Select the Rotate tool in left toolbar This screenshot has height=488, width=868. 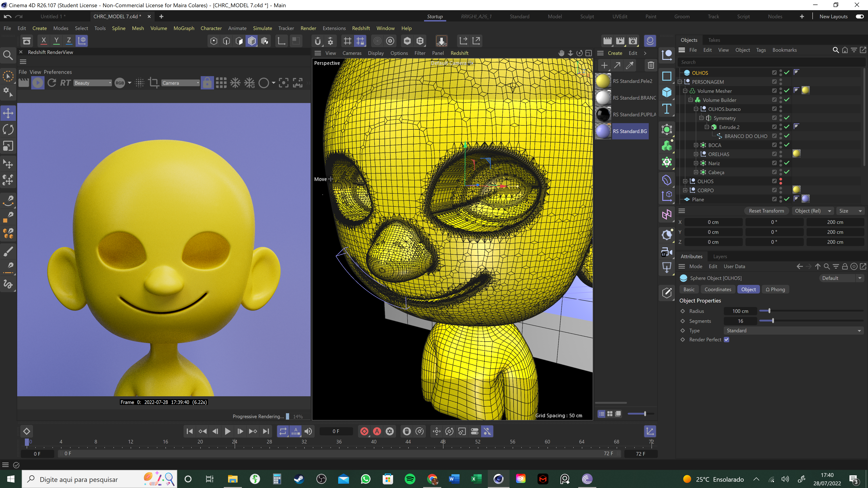click(x=8, y=130)
